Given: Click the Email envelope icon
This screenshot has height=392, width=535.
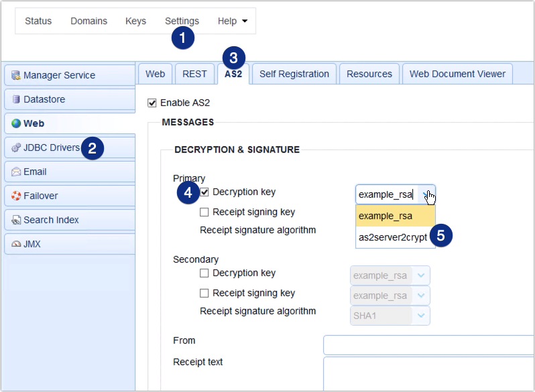Looking at the screenshot, I should (x=16, y=172).
